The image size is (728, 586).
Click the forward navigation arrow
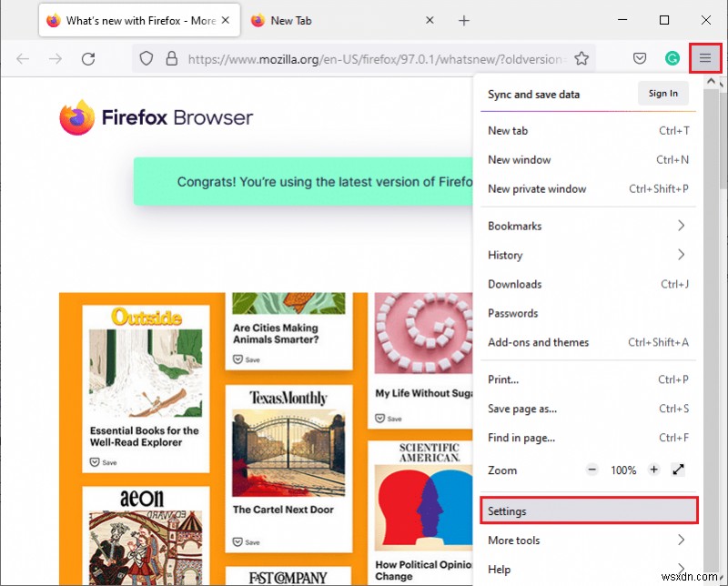(56, 57)
